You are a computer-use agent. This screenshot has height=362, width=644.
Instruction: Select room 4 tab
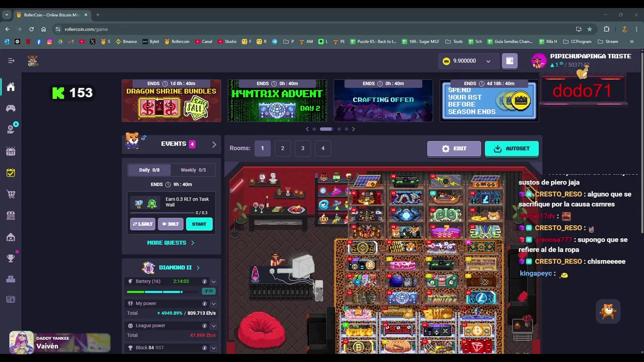(x=323, y=148)
